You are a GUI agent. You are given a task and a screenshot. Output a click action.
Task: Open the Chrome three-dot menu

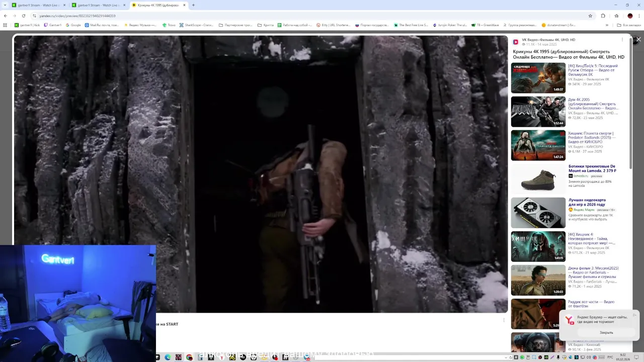pos(639,16)
